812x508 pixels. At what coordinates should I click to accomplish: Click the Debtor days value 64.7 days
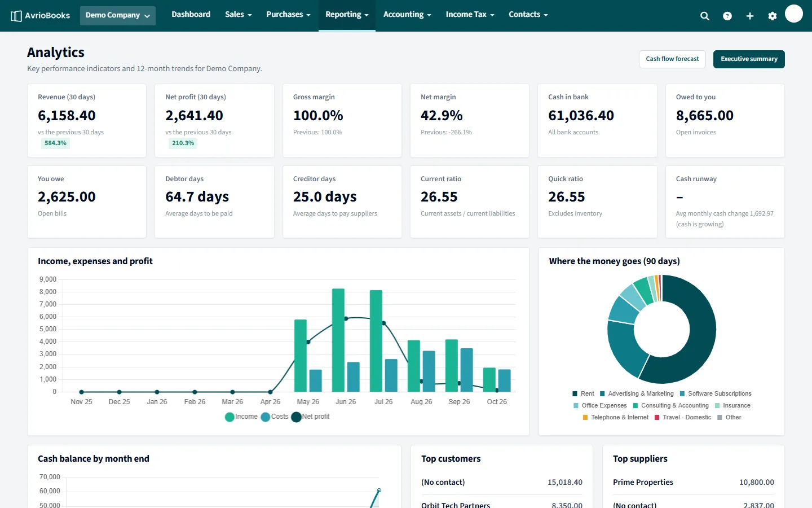coord(197,197)
